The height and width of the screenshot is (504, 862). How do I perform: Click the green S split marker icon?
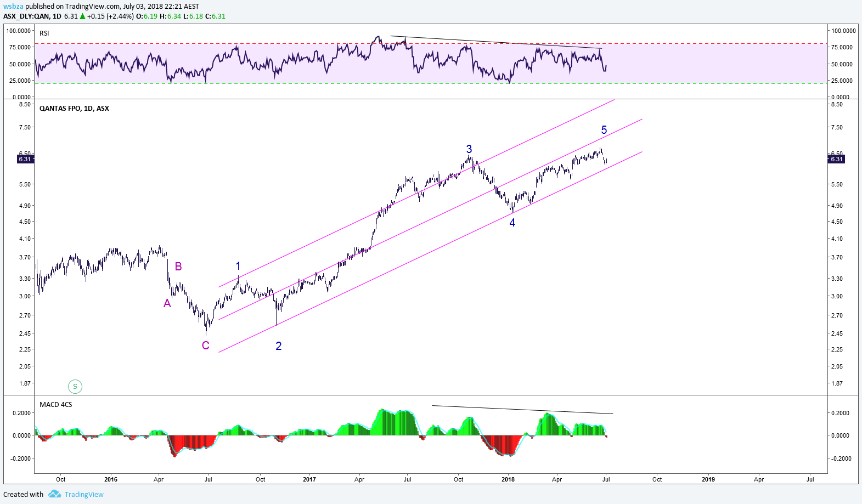click(75, 387)
